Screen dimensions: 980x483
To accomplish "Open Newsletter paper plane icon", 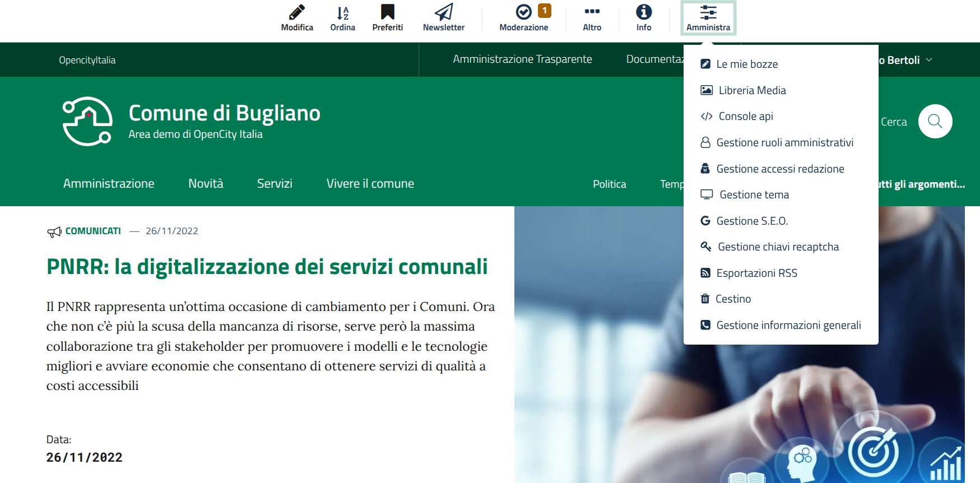I will (443, 12).
